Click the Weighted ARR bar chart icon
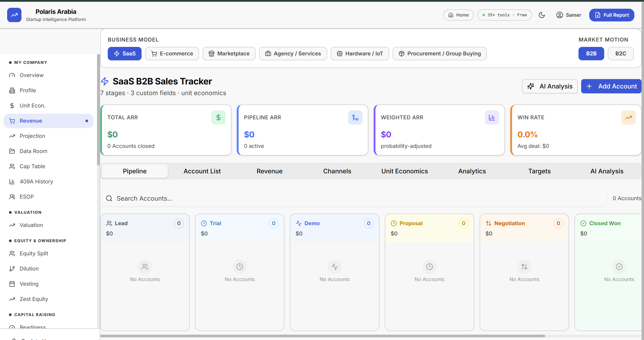 [491, 118]
